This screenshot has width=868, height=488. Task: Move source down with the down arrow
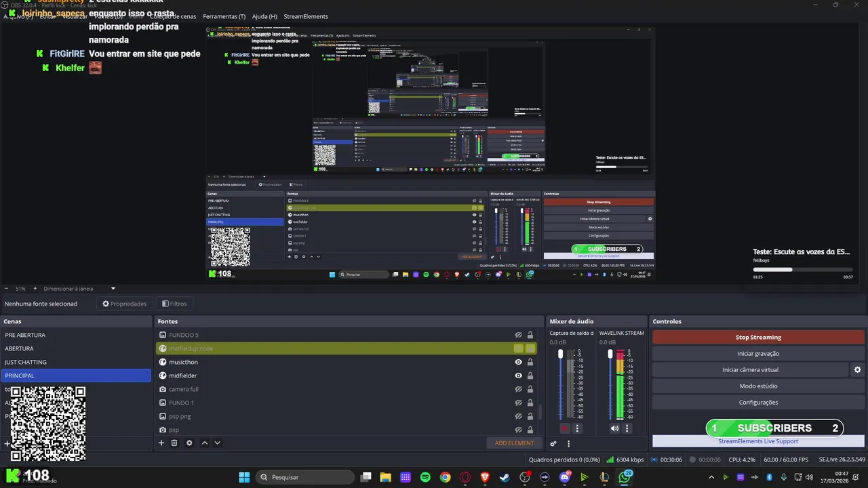218,443
